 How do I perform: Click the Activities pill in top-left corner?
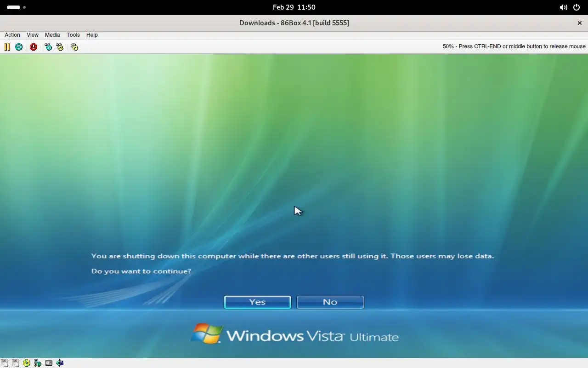pos(16,7)
